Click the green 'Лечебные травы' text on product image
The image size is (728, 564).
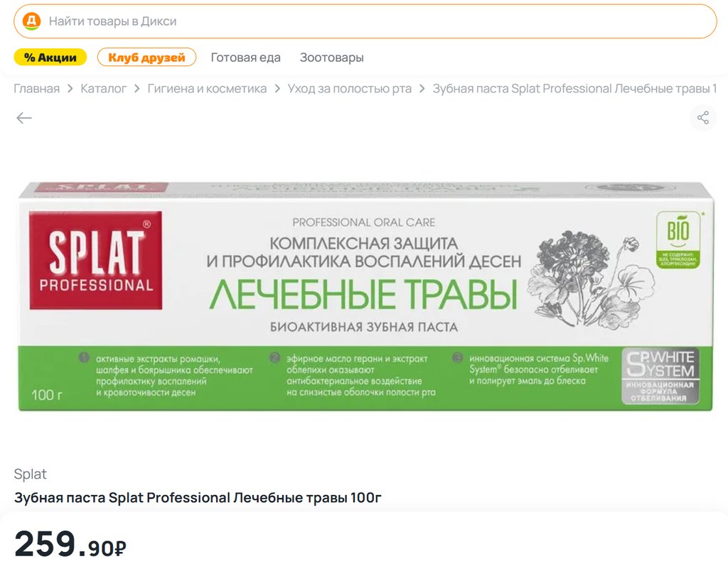tap(363, 295)
